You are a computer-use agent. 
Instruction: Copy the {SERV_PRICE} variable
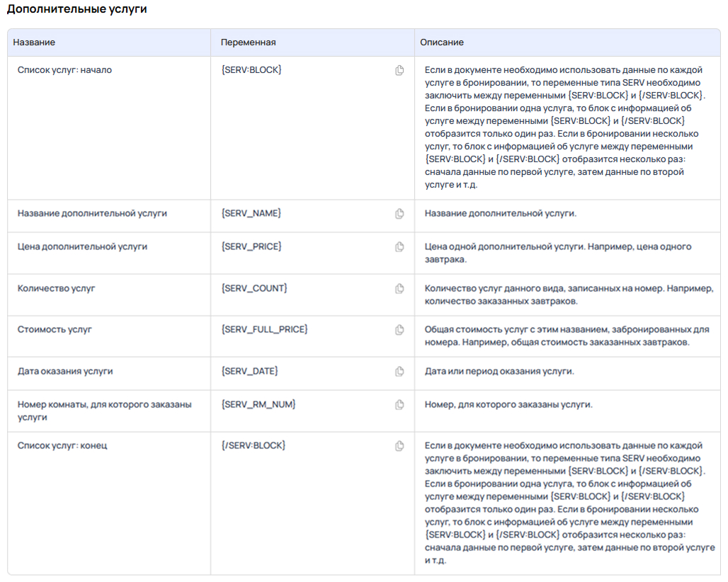[399, 246]
